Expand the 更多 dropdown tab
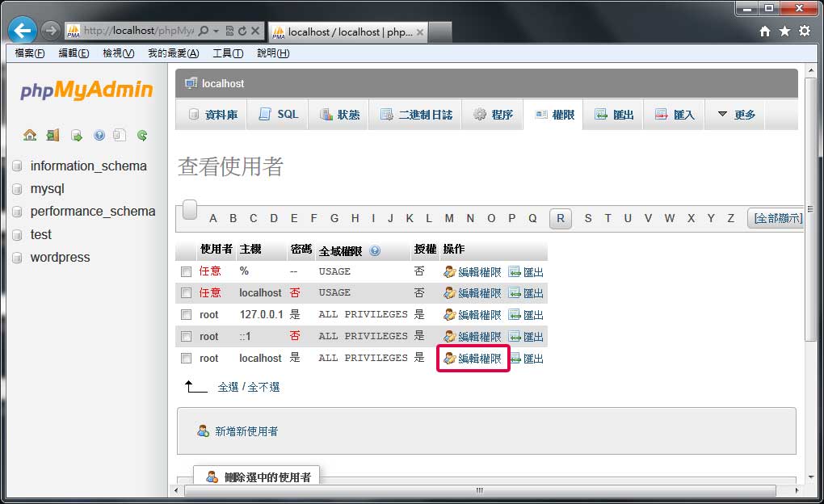 coord(736,115)
